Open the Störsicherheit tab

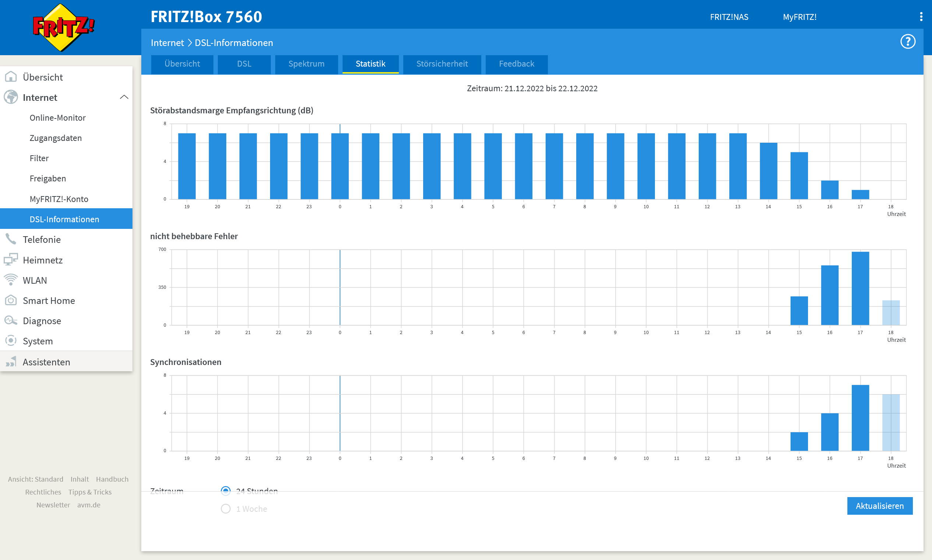pyautogui.click(x=442, y=64)
